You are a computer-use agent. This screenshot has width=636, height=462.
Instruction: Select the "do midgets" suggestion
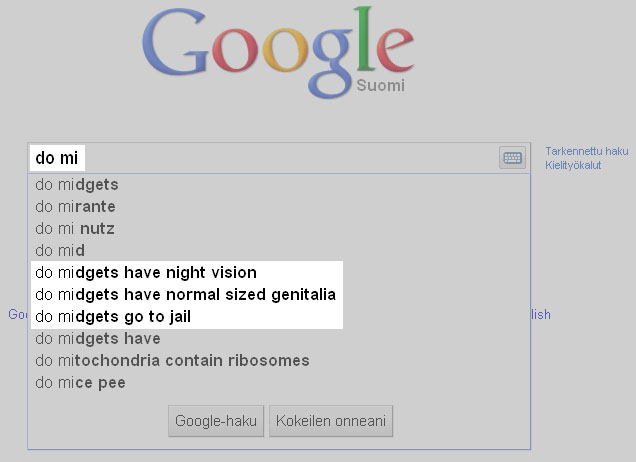pos(77,185)
